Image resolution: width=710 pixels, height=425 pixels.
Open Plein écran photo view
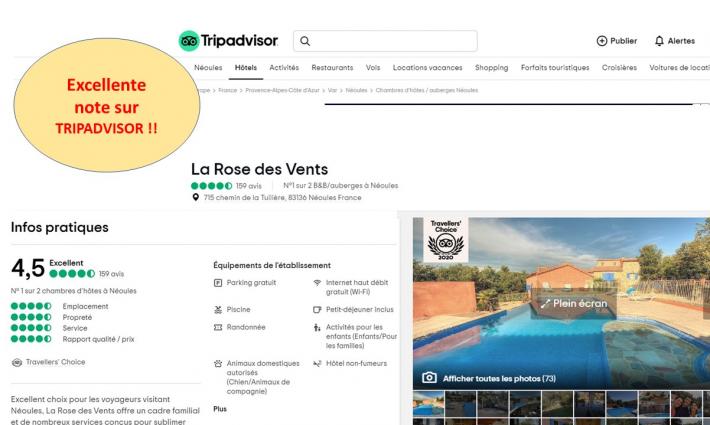(x=574, y=304)
